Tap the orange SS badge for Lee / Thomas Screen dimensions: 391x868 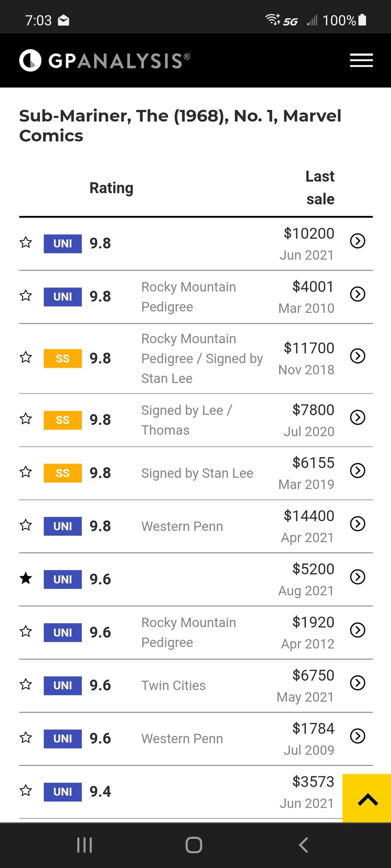(x=63, y=420)
